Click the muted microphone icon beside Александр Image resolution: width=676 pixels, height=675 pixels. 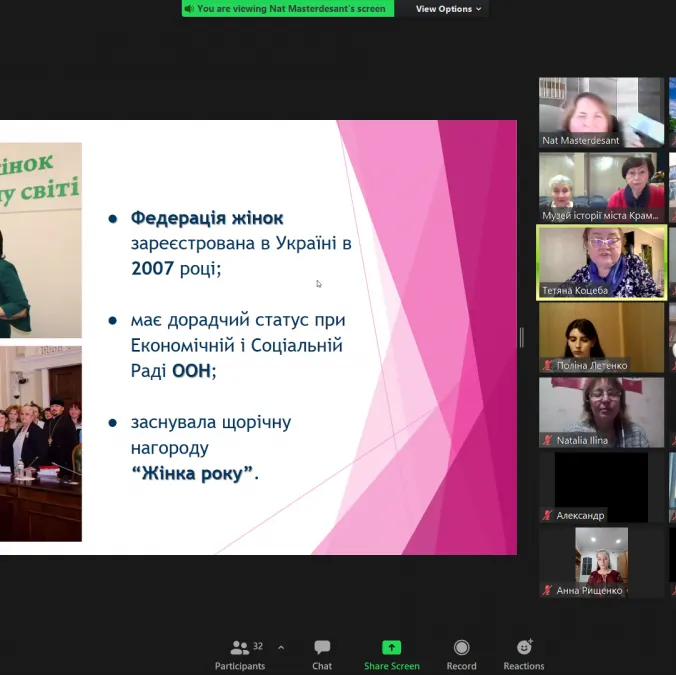[548, 516]
